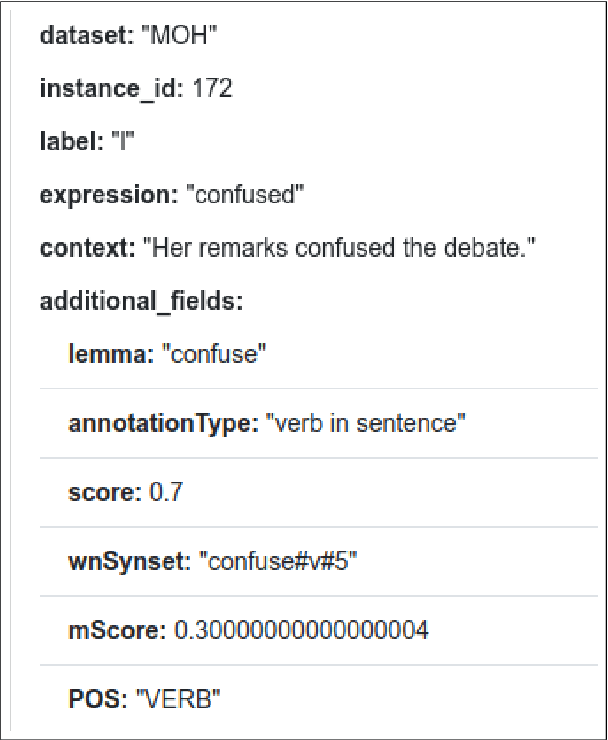Select the mScore numeric value
Screen dimensions: 608x740
(300, 630)
